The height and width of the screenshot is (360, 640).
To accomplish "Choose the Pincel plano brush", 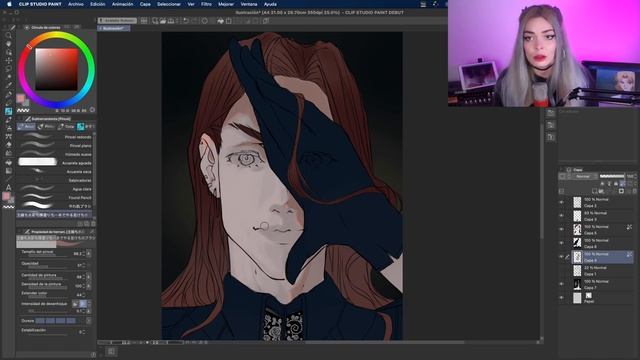I will click(x=56, y=145).
